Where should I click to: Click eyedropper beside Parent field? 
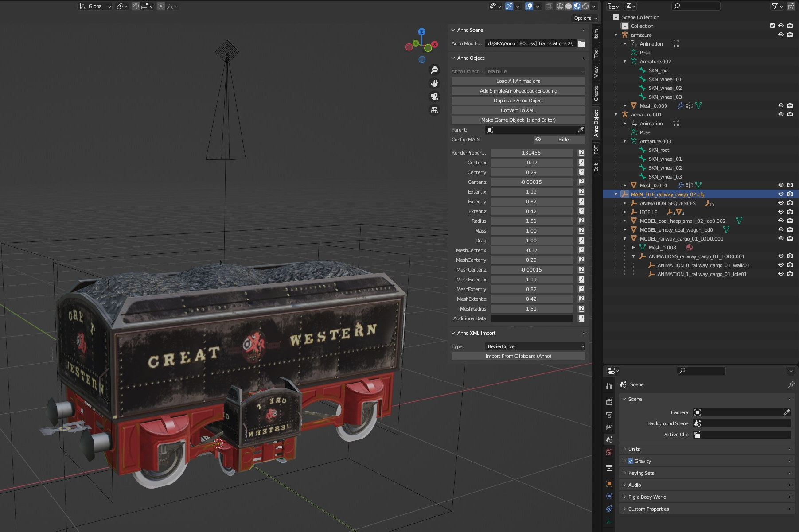click(581, 130)
